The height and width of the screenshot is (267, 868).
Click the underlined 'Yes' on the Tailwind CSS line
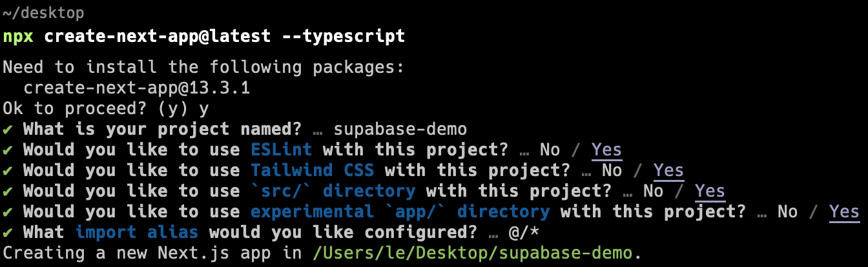coord(668,171)
